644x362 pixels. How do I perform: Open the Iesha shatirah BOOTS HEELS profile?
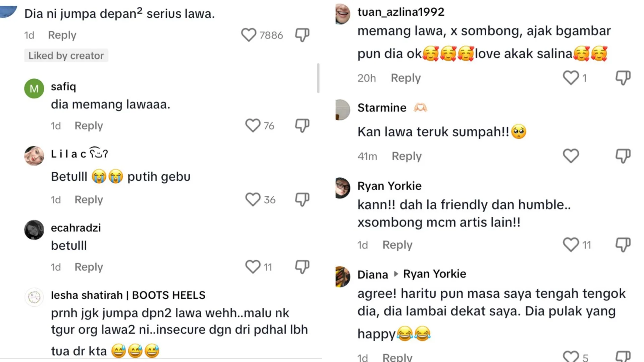(x=128, y=295)
